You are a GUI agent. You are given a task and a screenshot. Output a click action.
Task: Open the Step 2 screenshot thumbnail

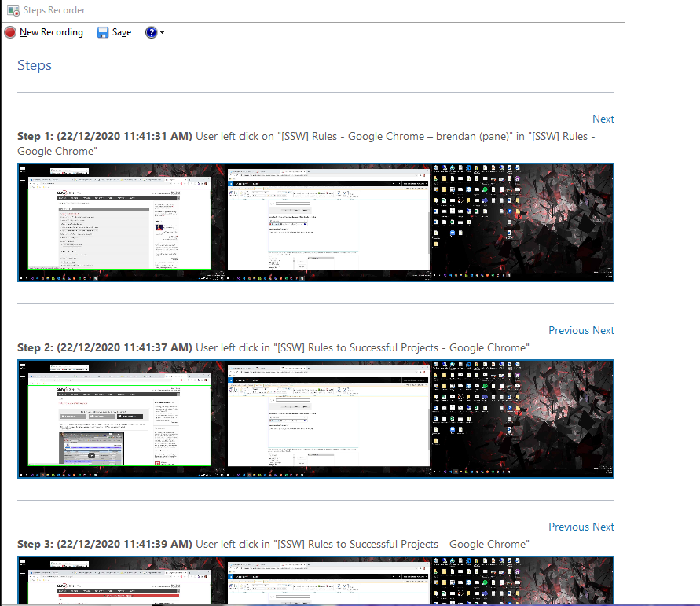coord(315,419)
